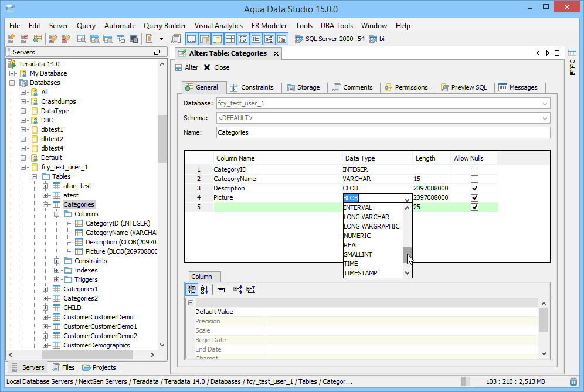
Task: Switch to the Preview SQL tab
Action: (x=464, y=87)
